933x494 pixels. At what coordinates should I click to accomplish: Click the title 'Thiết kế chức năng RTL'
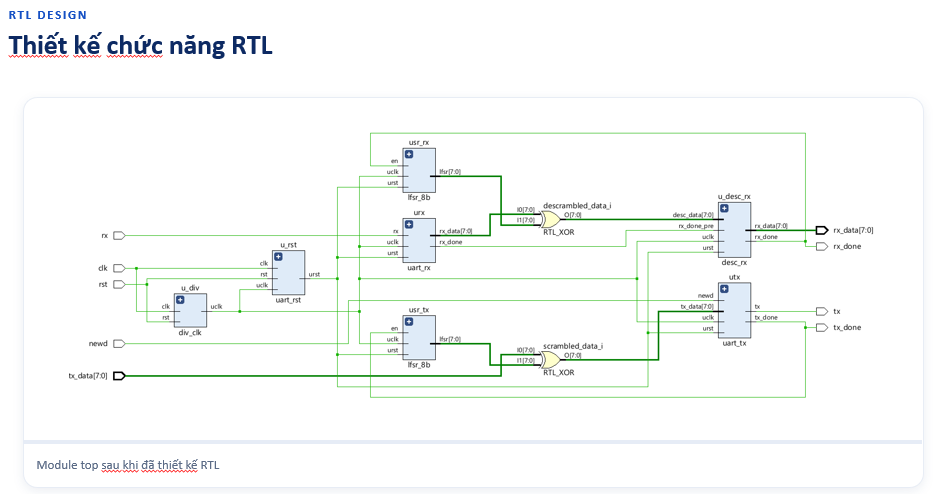[x=140, y=45]
